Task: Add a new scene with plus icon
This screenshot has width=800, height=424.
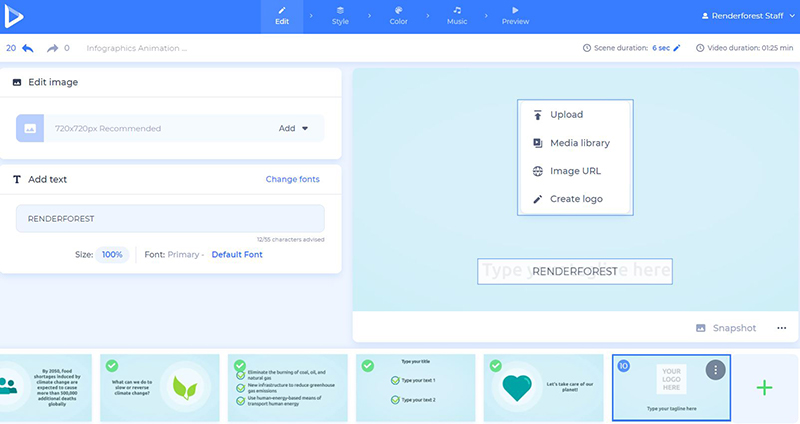Action: [x=764, y=388]
